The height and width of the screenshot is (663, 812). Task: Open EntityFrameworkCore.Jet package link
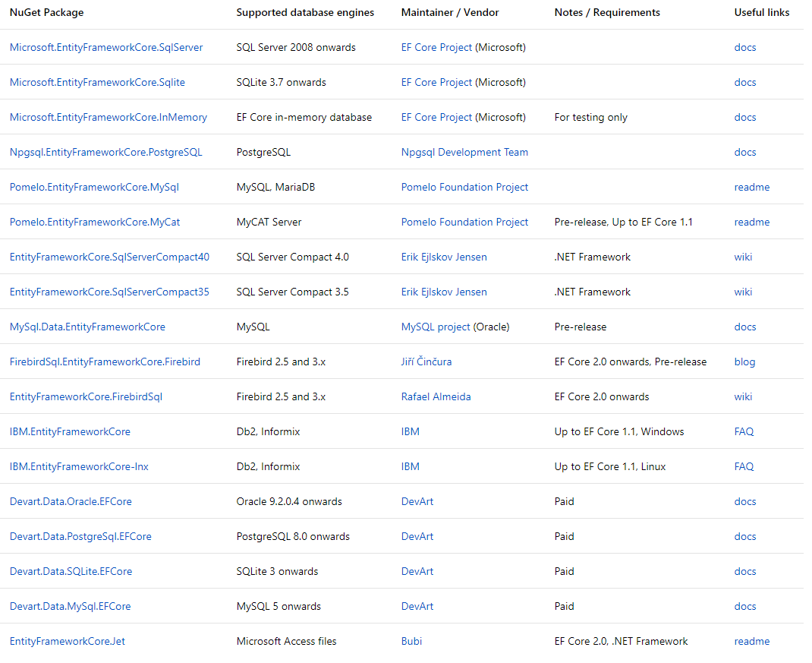point(68,641)
